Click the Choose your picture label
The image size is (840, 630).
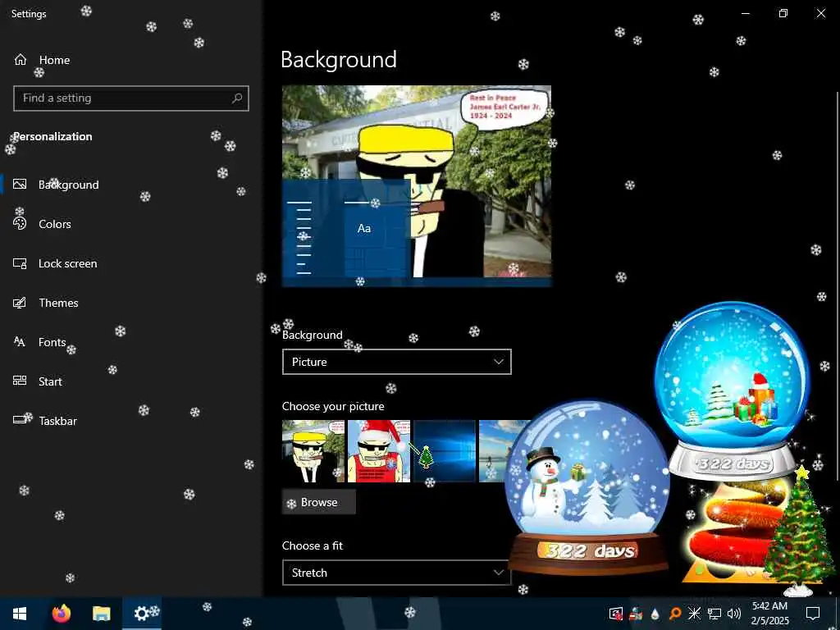(x=333, y=406)
